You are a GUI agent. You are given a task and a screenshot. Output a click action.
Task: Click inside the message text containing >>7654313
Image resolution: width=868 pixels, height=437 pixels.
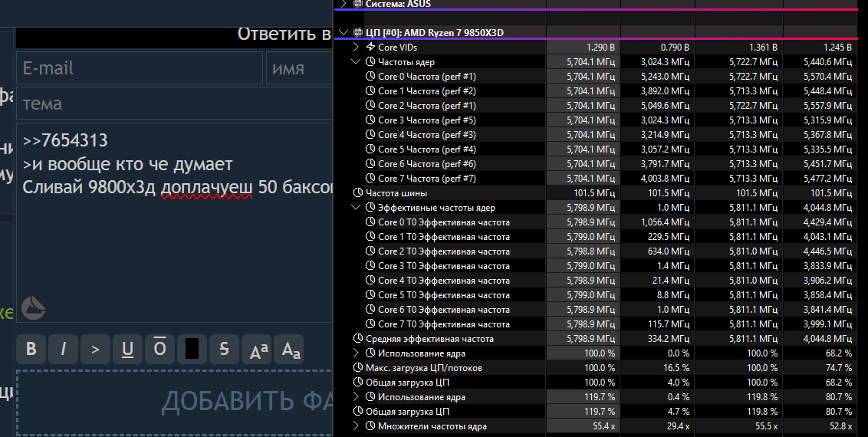tap(174, 222)
